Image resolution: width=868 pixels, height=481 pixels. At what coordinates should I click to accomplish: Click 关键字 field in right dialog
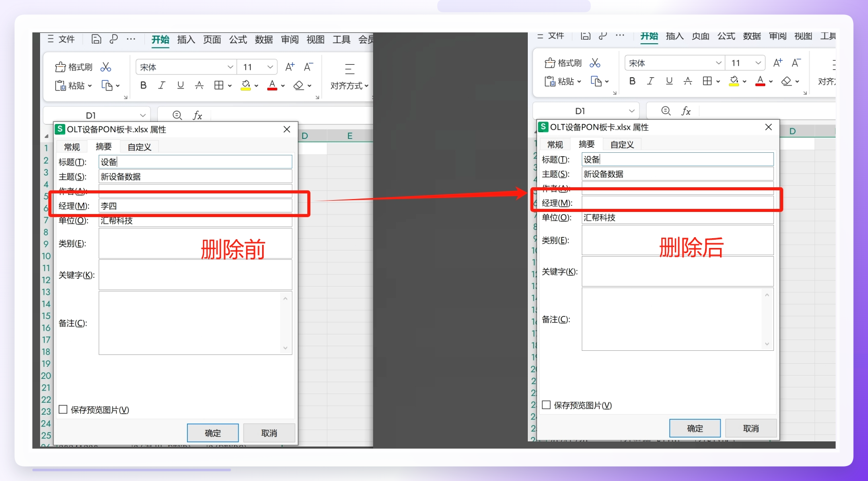(x=677, y=271)
